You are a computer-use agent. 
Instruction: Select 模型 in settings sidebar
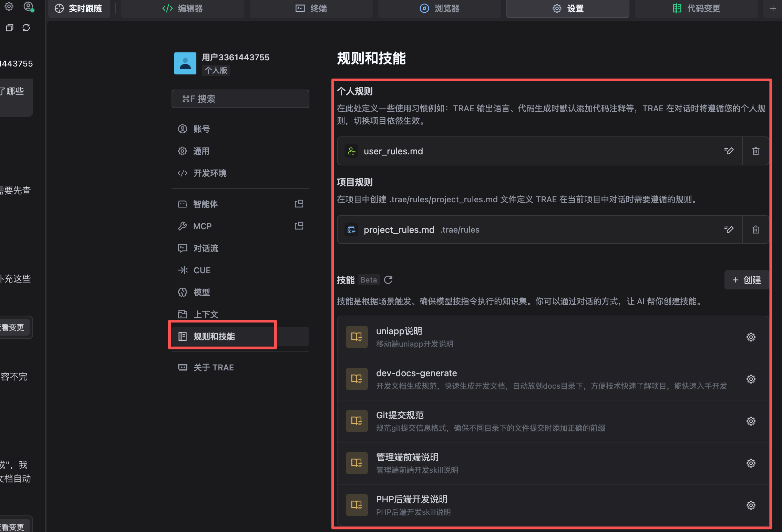[202, 292]
